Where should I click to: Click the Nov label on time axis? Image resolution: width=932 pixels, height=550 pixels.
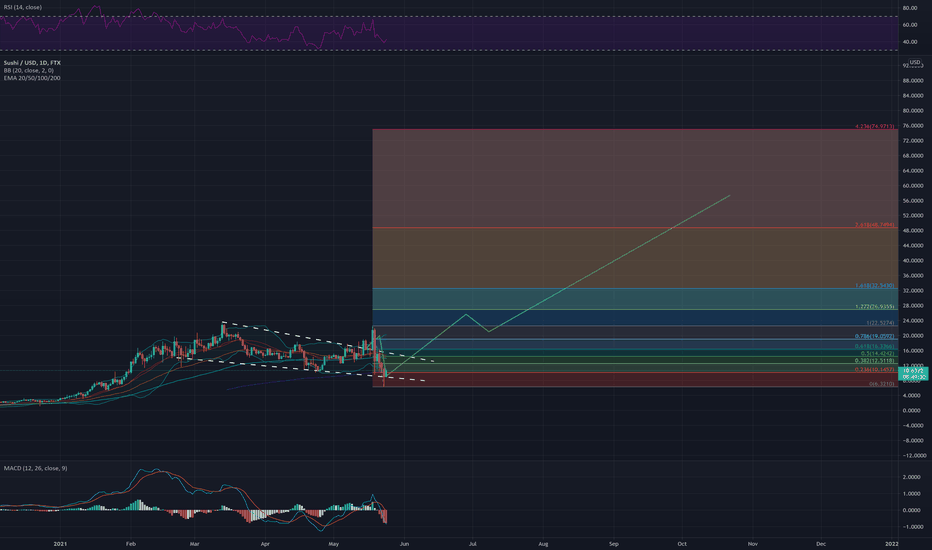click(x=752, y=543)
